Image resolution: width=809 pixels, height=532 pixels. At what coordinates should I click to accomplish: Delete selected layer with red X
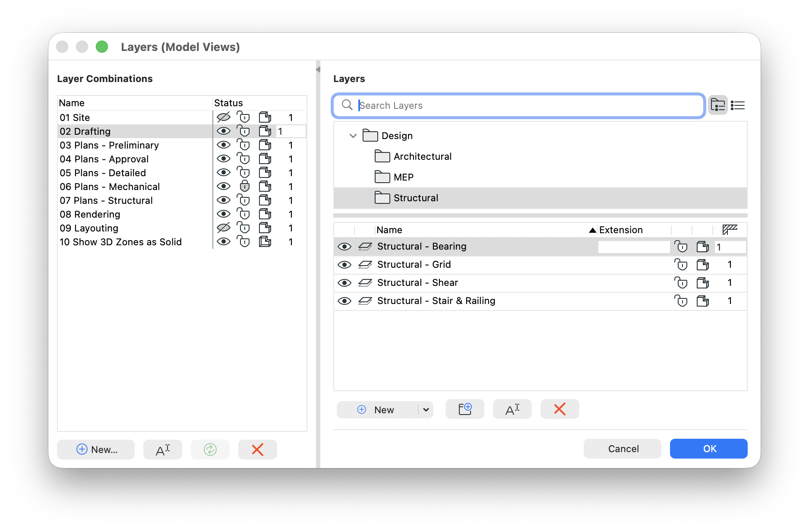[x=560, y=409]
